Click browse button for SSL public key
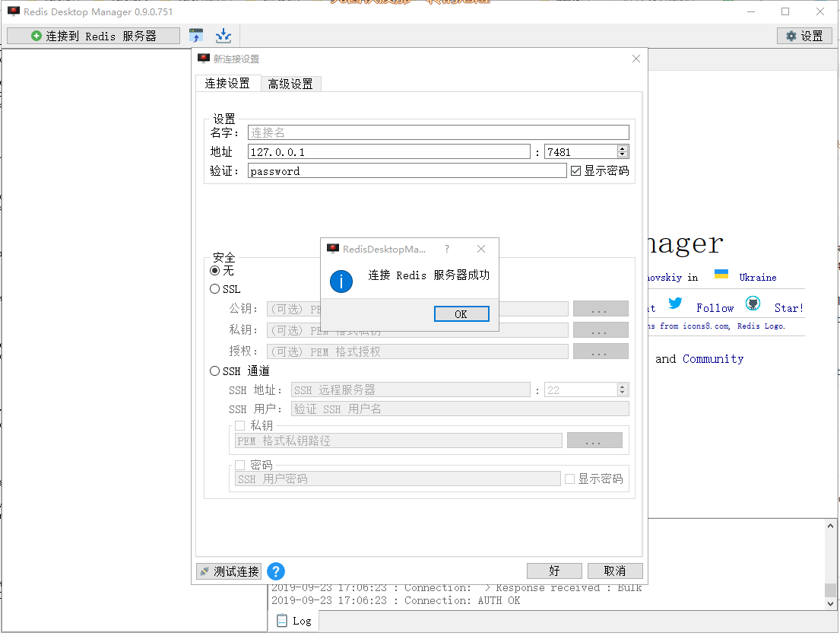Image resolution: width=840 pixels, height=636 pixels. [601, 309]
